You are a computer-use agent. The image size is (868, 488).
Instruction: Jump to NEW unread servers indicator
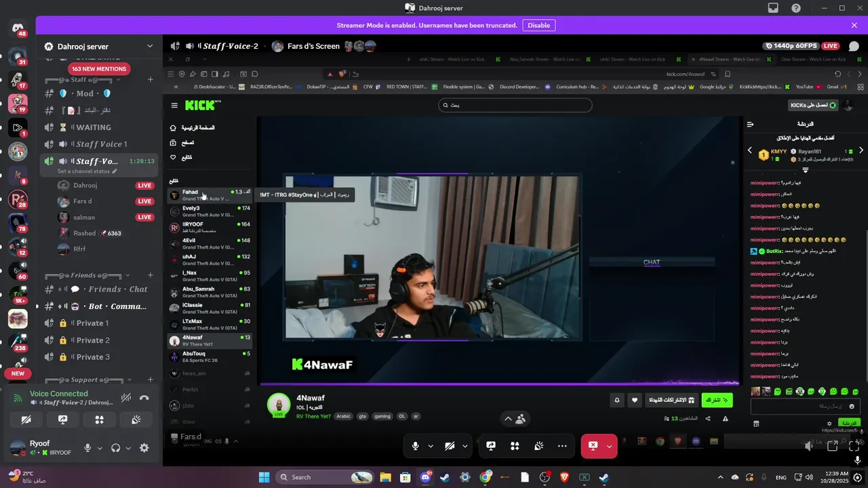tap(18, 373)
